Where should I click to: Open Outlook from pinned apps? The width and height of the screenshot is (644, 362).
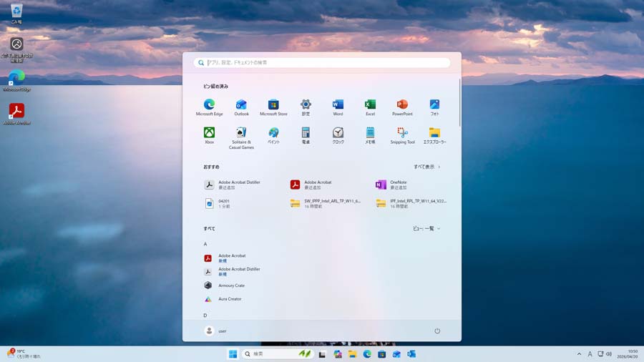(x=241, y=107)
